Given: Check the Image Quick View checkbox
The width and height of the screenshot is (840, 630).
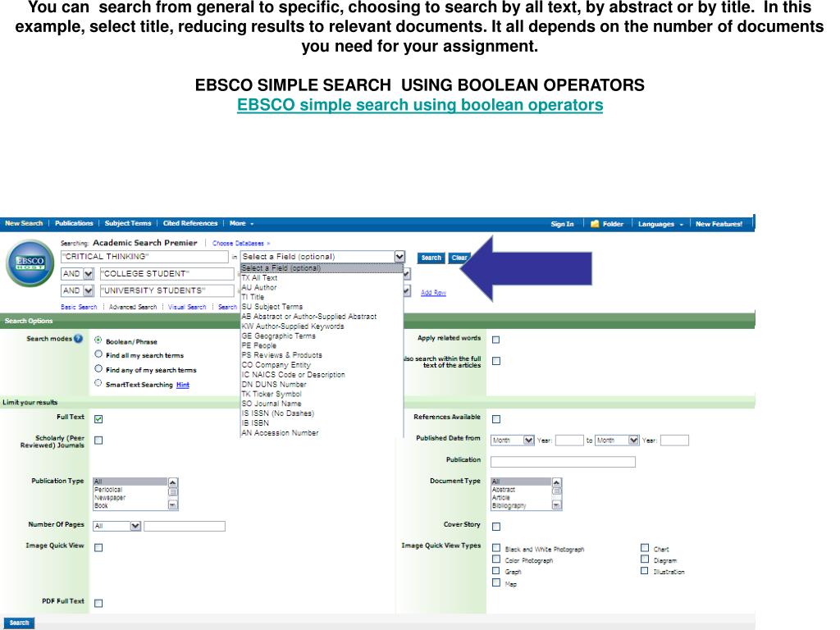Looking at the screenshot, I should [98, 547].
